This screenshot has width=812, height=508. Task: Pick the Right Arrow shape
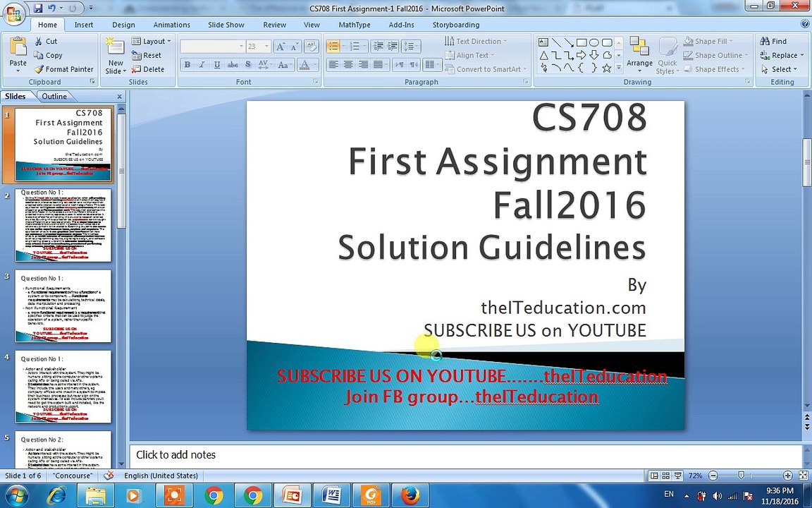(x=581, y=55)
